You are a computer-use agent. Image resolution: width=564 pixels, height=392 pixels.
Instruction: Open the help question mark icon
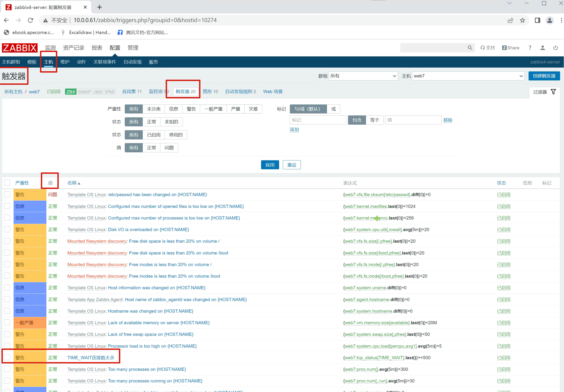tap(530, 48)
